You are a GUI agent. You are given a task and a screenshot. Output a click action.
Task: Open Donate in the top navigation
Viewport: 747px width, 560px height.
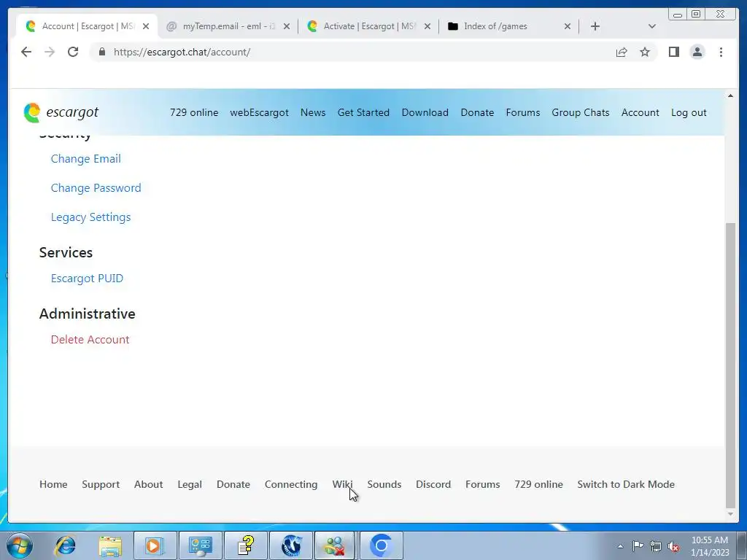(477, 113)
